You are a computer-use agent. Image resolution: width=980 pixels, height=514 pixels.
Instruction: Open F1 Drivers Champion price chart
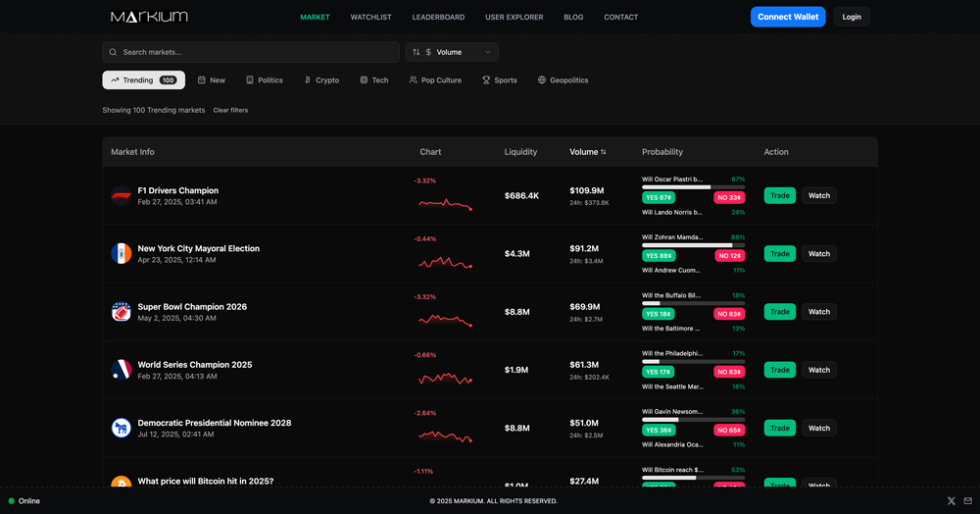445,203
